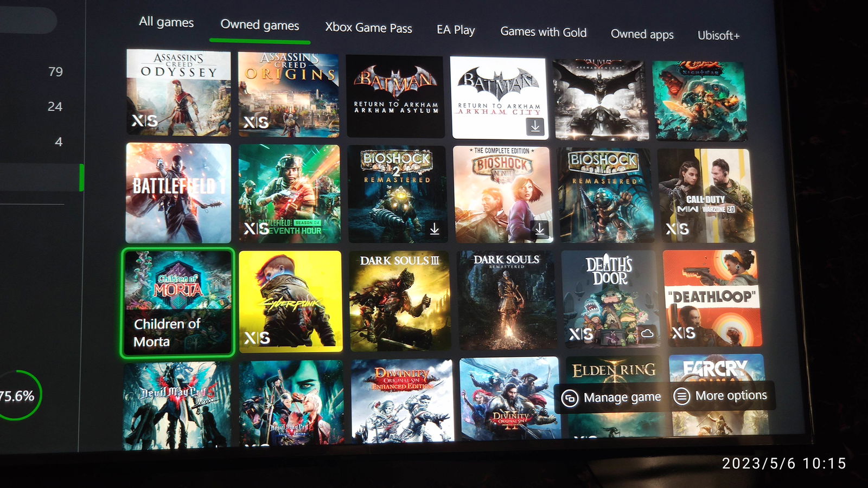
Task: Open the Battlefield 1 game tile
Action: point(178,192)
